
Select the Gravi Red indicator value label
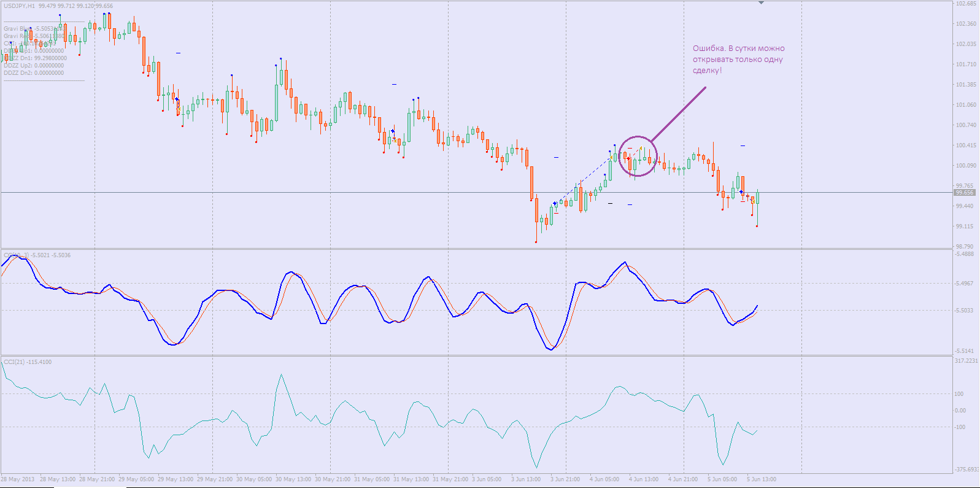coord(34,36)
